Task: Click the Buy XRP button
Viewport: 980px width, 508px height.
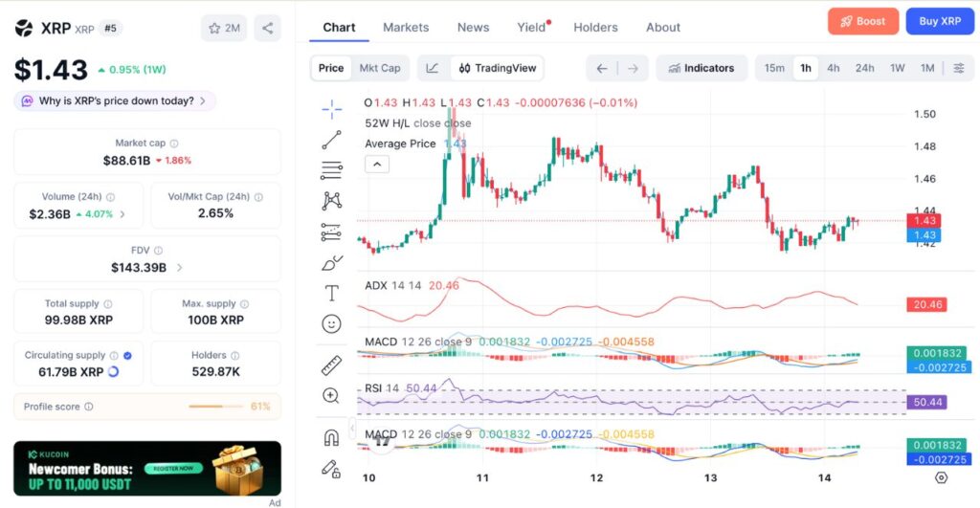Action: 940,21
